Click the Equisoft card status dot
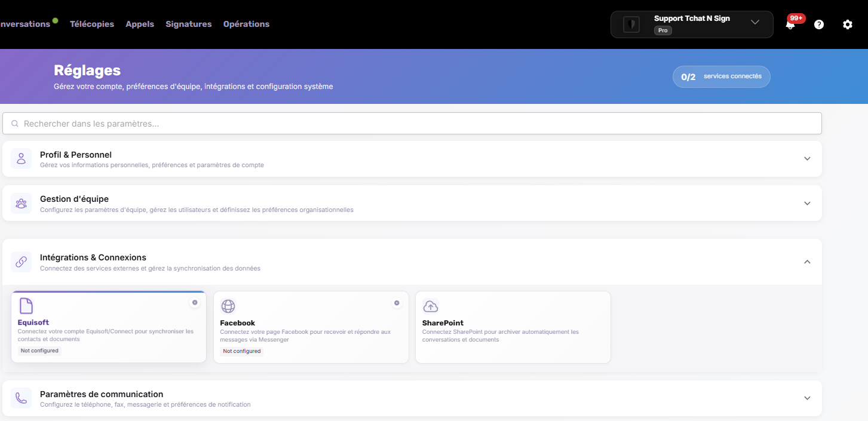The image size is (868, 421). pos(195,303)
